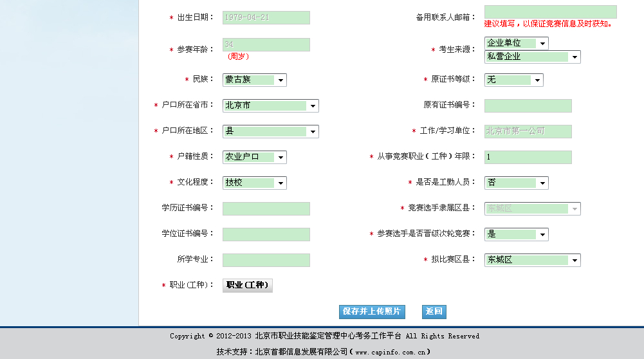
Task: Click the 学位证书编号 text field
Action: point(266,234)
